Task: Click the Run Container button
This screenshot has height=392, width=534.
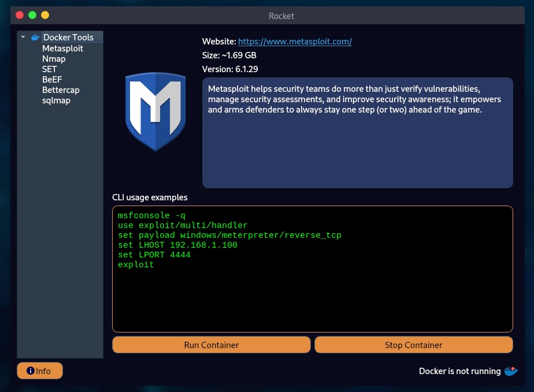Action: pos(211,345)
